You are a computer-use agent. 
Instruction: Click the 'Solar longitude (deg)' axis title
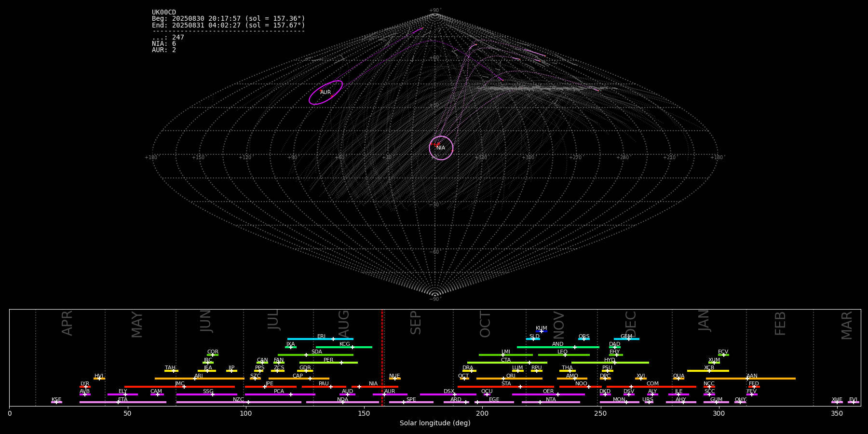click(x=435, y=423)
